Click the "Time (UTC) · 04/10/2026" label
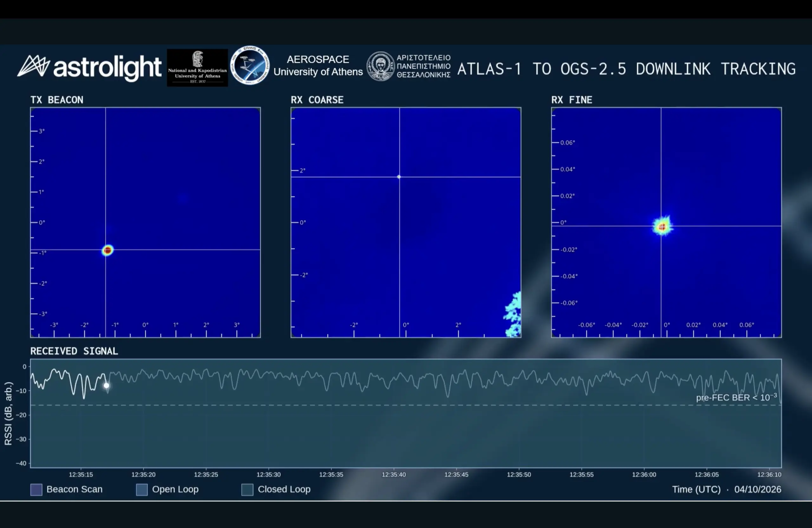 (727, 489)
